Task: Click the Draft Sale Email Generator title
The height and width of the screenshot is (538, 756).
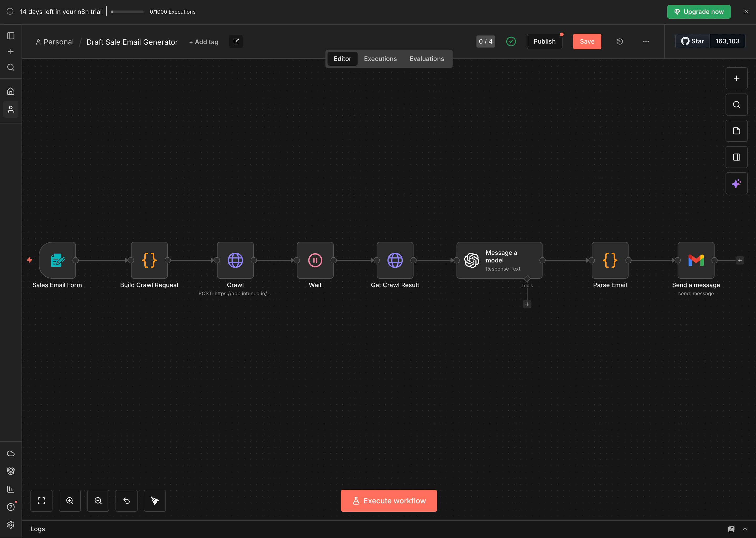Action: [x=132, y=42]
